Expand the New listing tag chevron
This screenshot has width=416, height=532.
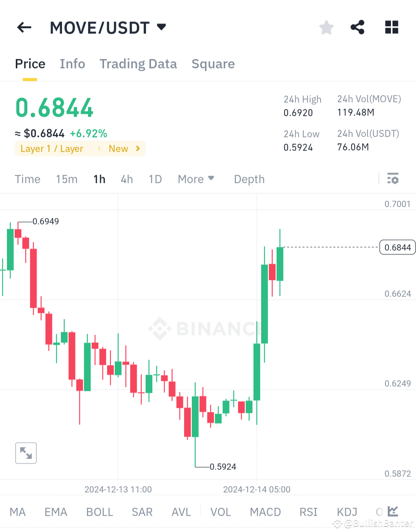[x=138, y=148]
